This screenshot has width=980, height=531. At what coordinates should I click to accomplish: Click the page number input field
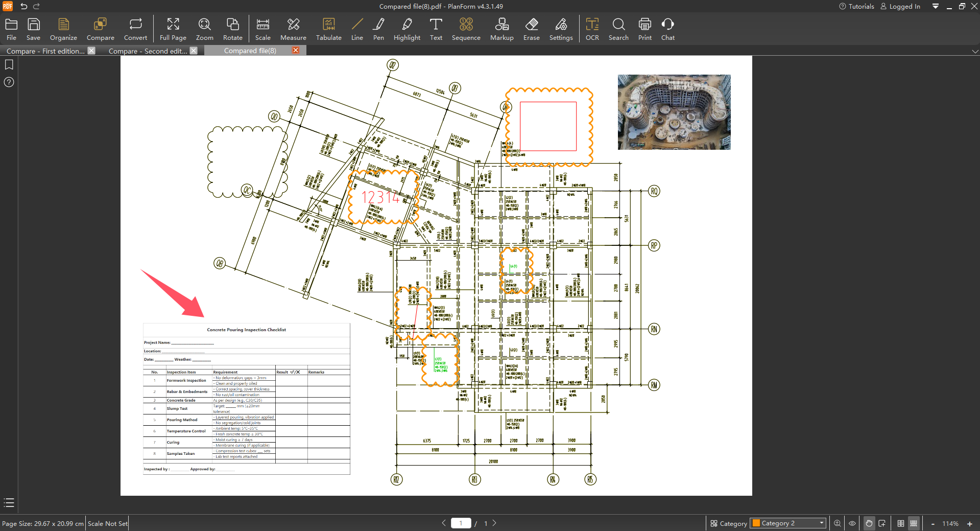click(461, 523)
